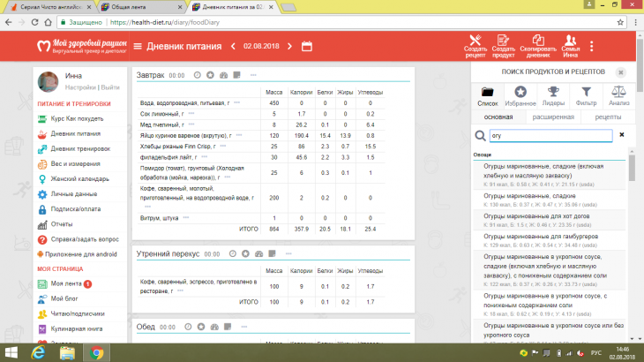The height and width of the screenshot is (362, 644).
Task: Open the 'Лидеры' trophy icon
Action: coord(552,92)
